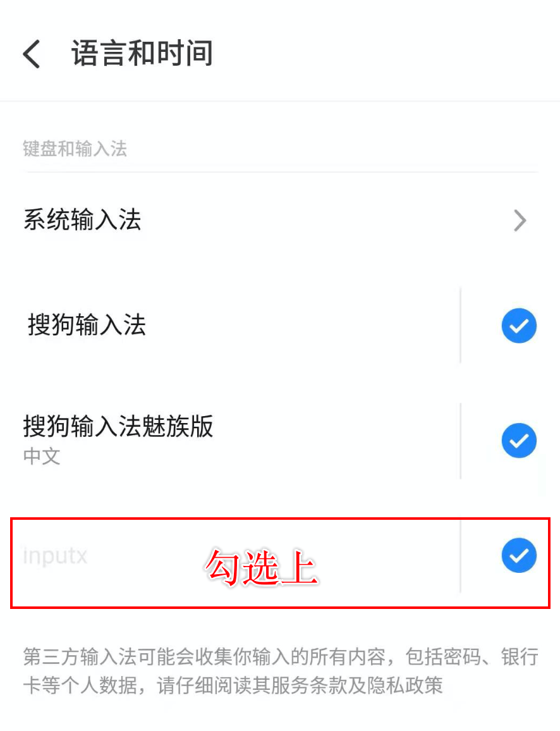This screenshot has height=731, width=560.
Task: Disable the inputx input method checkbox
Action: 519,555
